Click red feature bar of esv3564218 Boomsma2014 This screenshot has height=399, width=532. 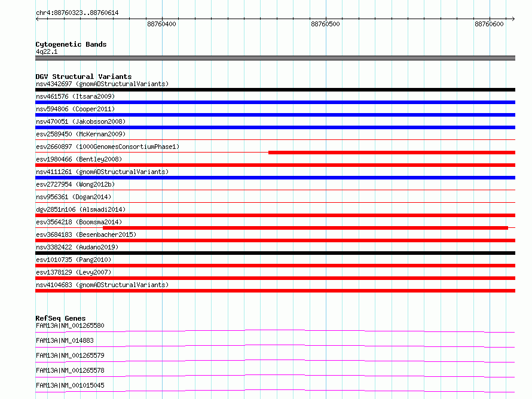point(305,228)
